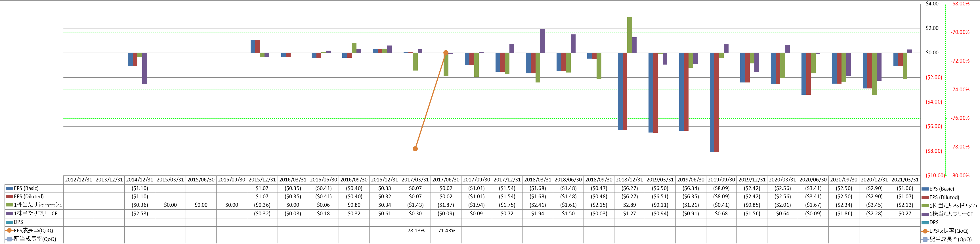
Task: Select the $2.89 net cash cell
Action: pyautogui.click(x=629, y=205)
